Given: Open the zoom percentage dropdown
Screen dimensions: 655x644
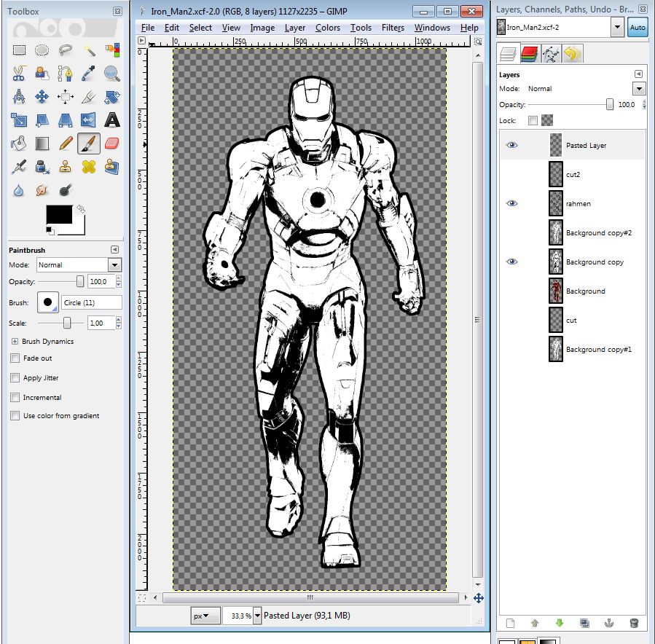Looking at the screenshot, I should [x=257, y=616].
